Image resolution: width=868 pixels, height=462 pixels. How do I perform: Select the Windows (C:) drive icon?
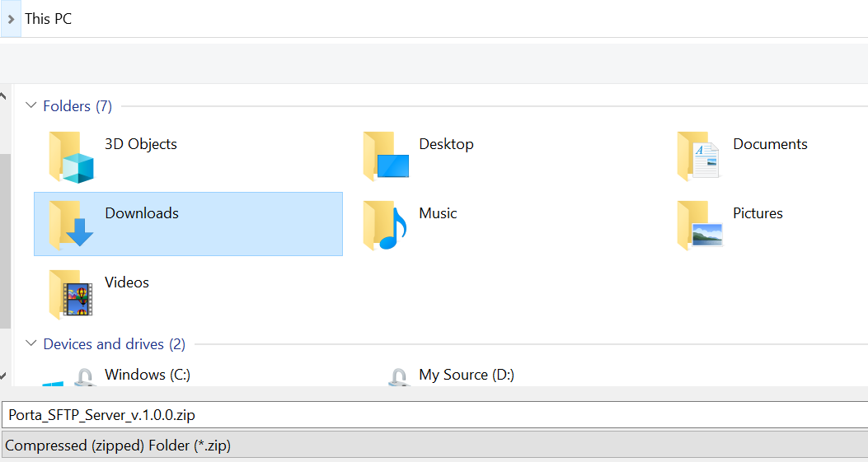click(x=71, y=377)
